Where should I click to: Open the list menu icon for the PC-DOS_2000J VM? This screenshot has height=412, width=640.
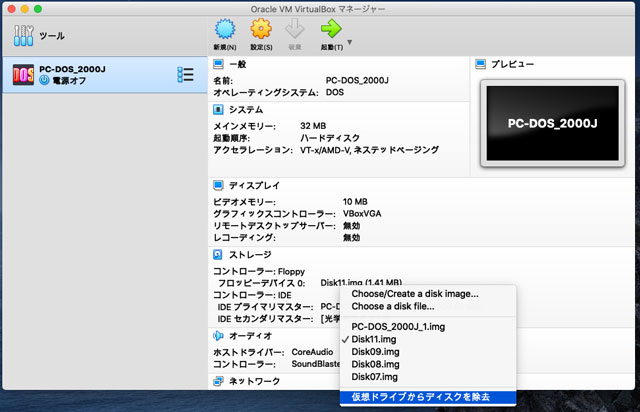point(185,75)
